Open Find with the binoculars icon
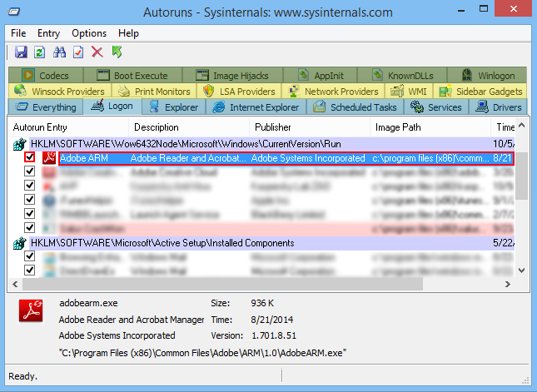This screenshot has width=537, height=392. [59, 52]
